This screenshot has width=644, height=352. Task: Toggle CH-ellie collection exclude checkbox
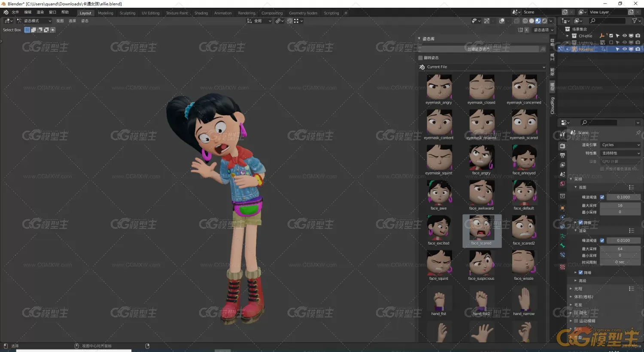tap(611, 36)
